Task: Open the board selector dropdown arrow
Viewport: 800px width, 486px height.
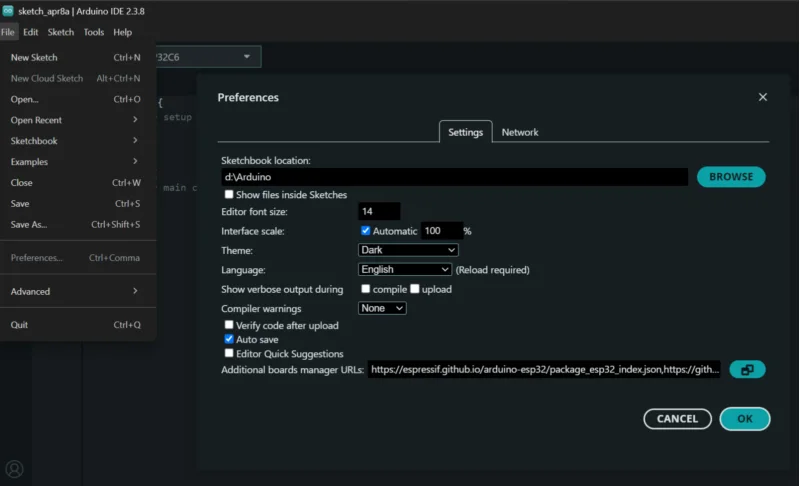Action: (x=247, y=57)
